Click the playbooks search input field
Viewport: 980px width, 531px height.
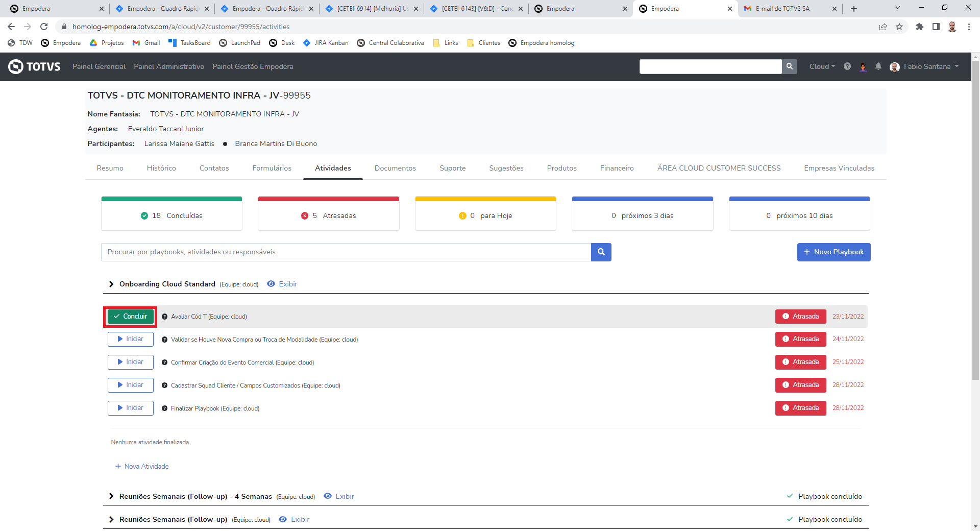[346, 252]
